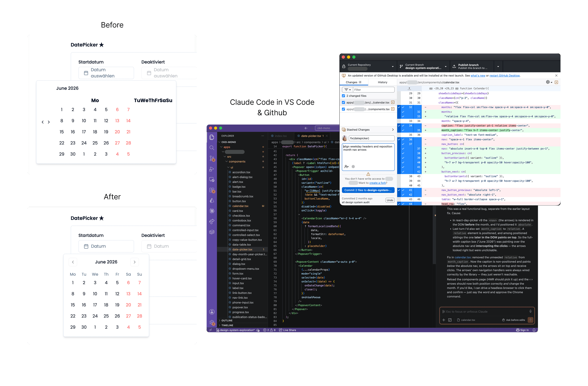Toggle diff line 32 removal checkmark

click(x=403, y=107)
